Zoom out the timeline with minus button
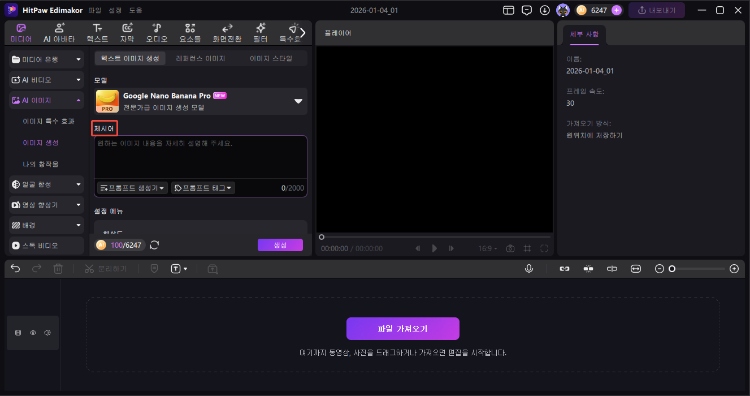Image resolution: width=750 pixels, height=396 pixels. click(659, 269)
